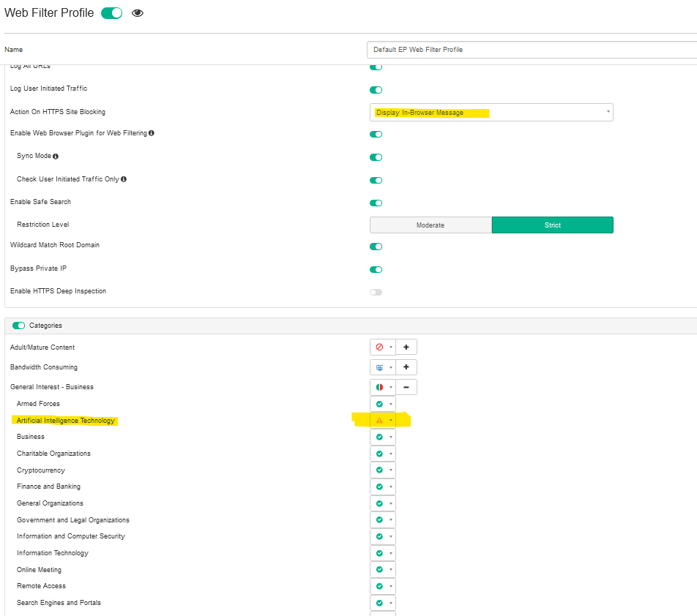This screenshot has height=616, width=697.
Task: Click info icon next to Sync Mode
Action: (56, 156)
